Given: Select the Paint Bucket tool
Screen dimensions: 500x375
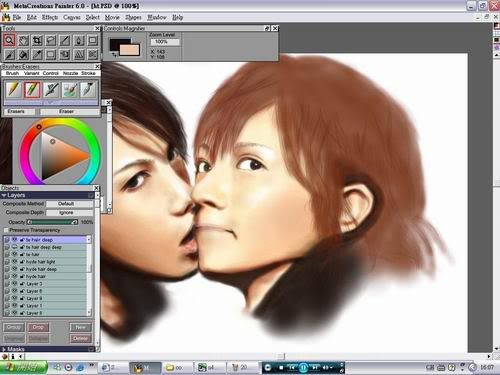Looking at the screenshot, I should coord(23,54).
